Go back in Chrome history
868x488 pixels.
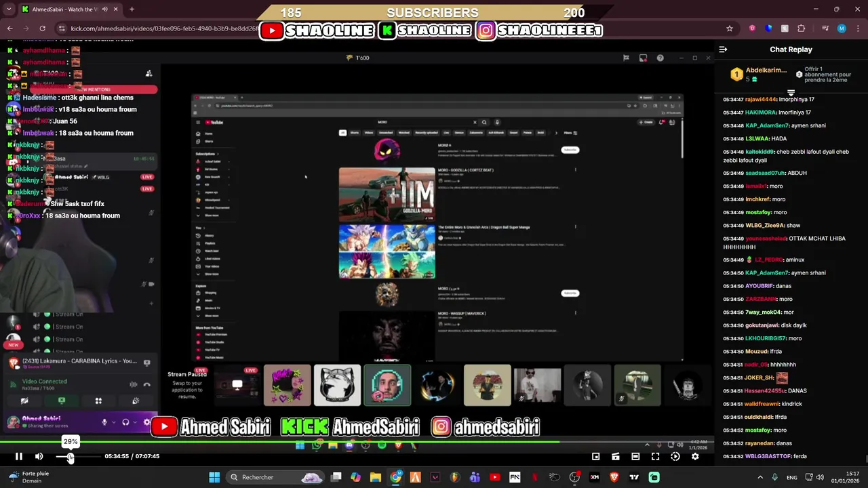(10, 28)
